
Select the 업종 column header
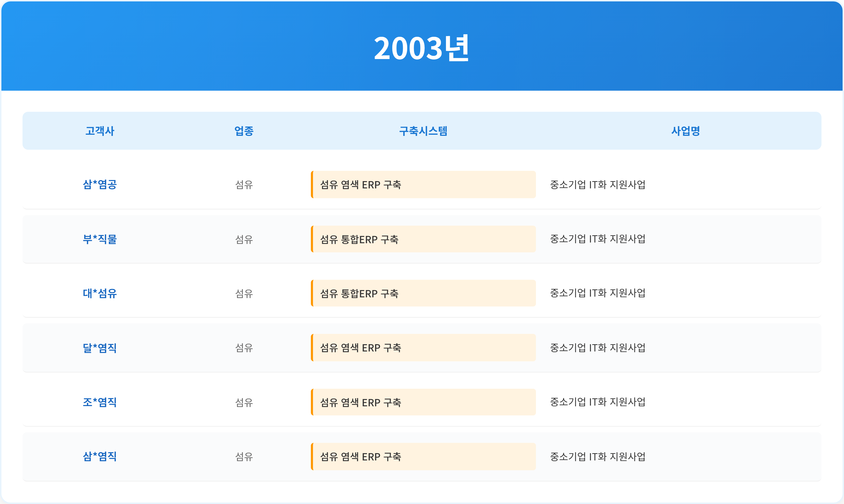coord(244,131)
